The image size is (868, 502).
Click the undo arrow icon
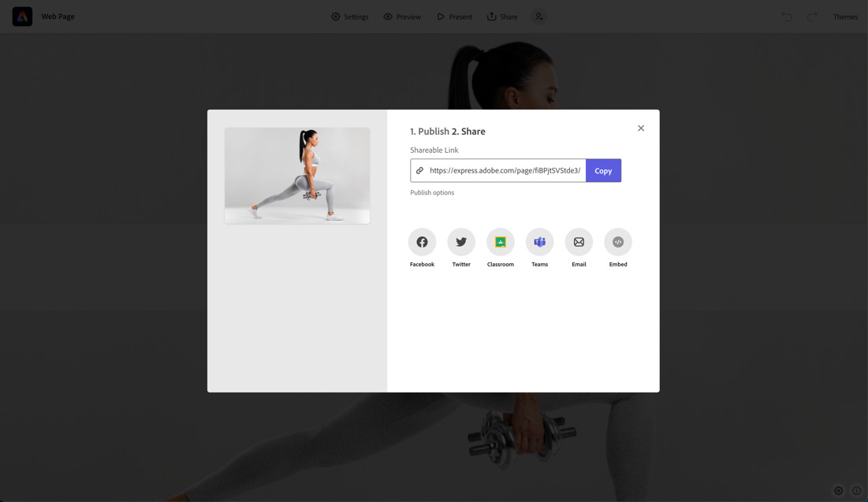click(x=787, y=17)
